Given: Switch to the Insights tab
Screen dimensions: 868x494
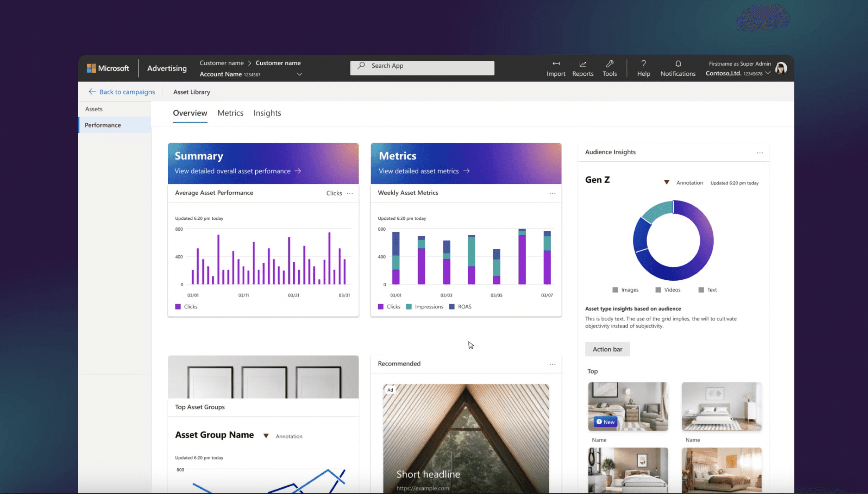Looking at the screenshot, I should [x=267, y=113].
